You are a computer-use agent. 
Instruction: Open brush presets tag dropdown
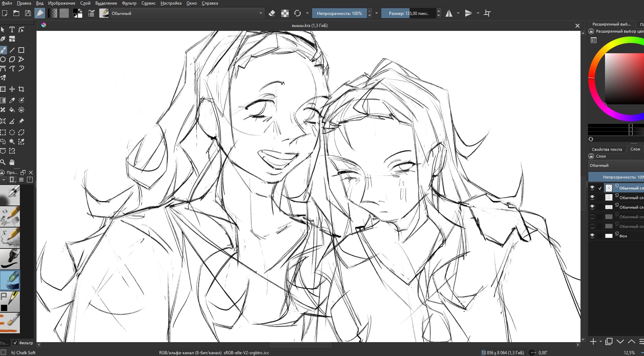(4, 180)
